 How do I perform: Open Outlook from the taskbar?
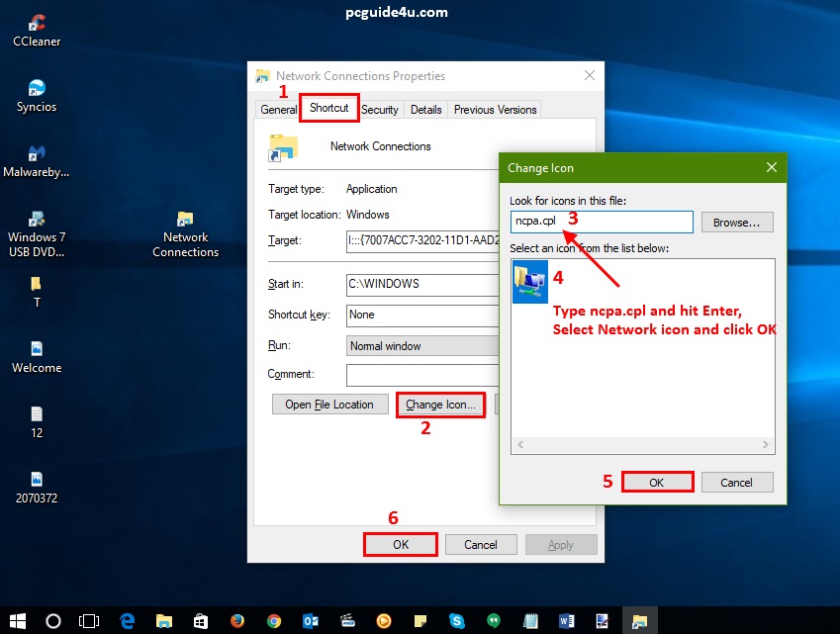coord(310,621)
